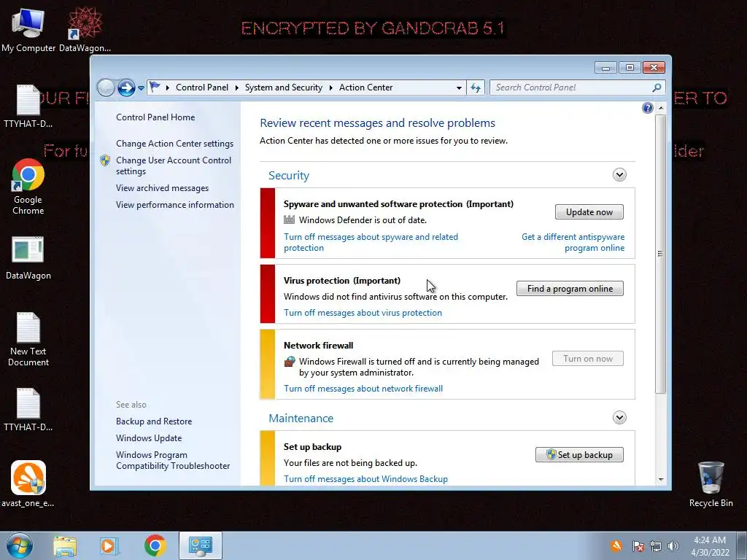Select the TTYHAT-D file below My Computer
Image resolution: width=747 pixels, height=560 pixels.
click(28, 106)
